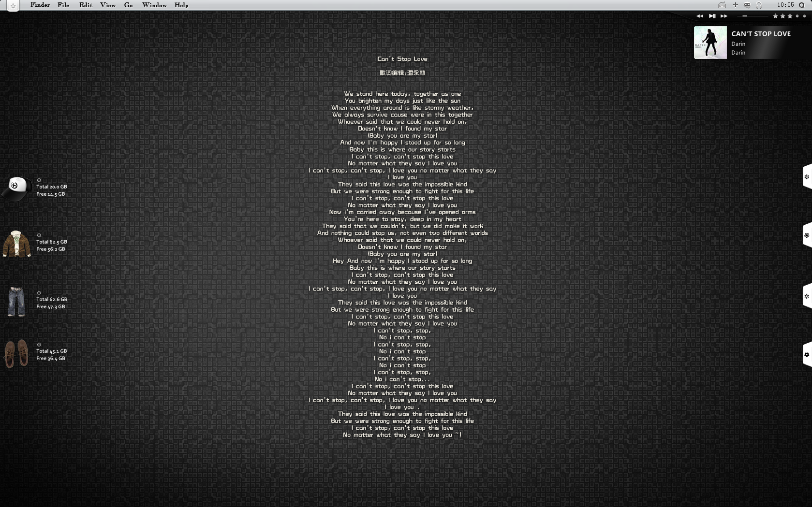The height and width of the screenshot is (507, 812).
Task: Click the ninja chat bubble tray icon
Action: tap(747, 5)
